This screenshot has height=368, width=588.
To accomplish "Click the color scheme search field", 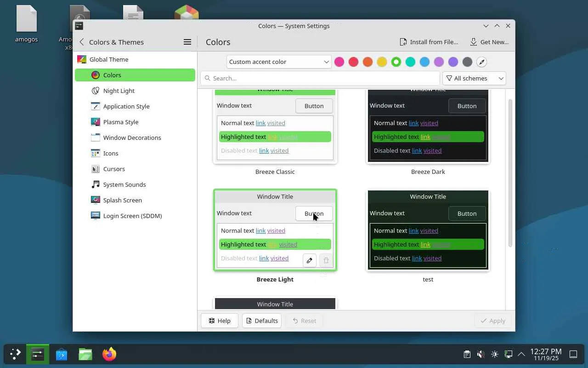I will (x=320, y=78).
